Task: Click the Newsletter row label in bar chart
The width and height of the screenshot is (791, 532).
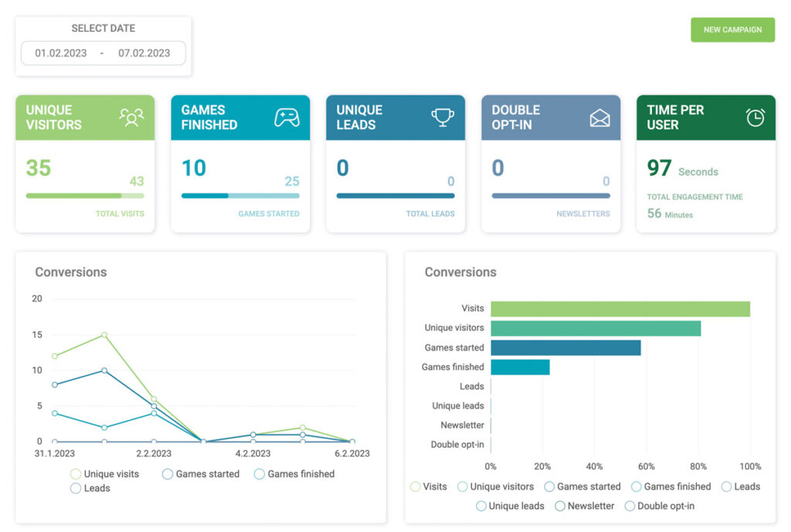Action: click(462, 425)
